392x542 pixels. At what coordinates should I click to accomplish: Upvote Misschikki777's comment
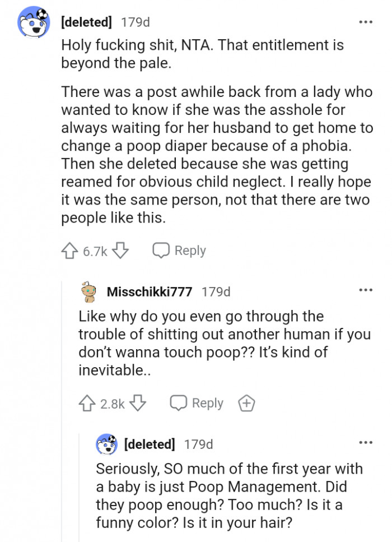coord(87,403)
